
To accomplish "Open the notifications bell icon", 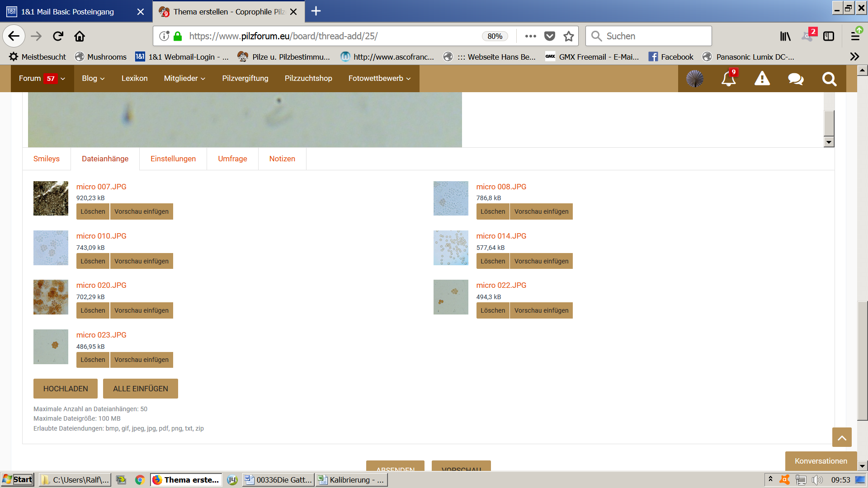I will click(x=728, y=79).
